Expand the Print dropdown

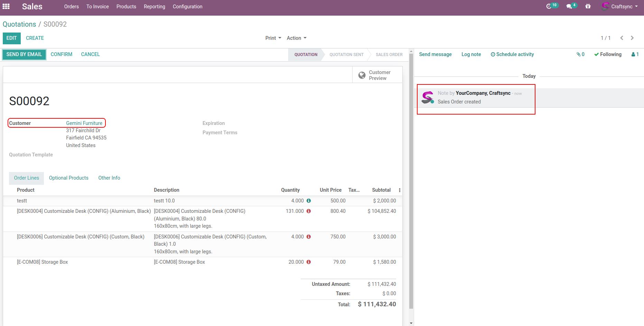[273, 38]
